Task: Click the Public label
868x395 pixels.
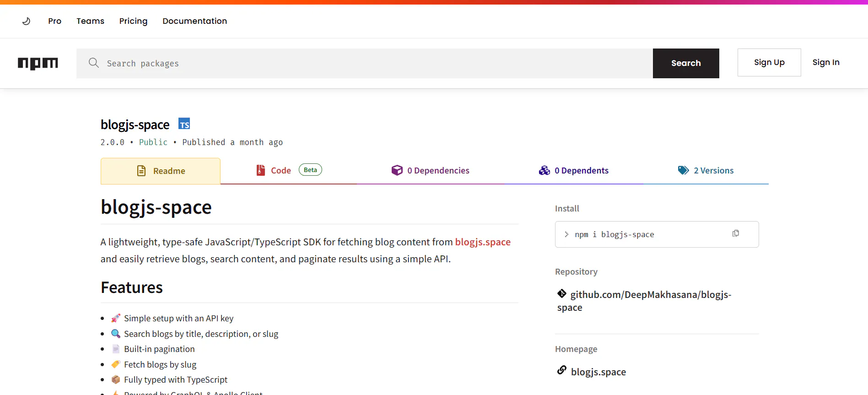Action: (x=153, y=142)
